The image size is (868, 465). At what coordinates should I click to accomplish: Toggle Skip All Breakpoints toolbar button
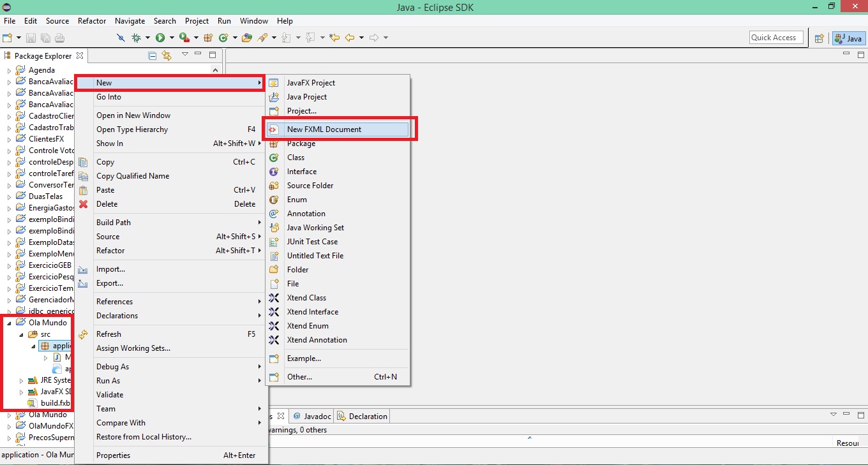(x=121, y=38)
